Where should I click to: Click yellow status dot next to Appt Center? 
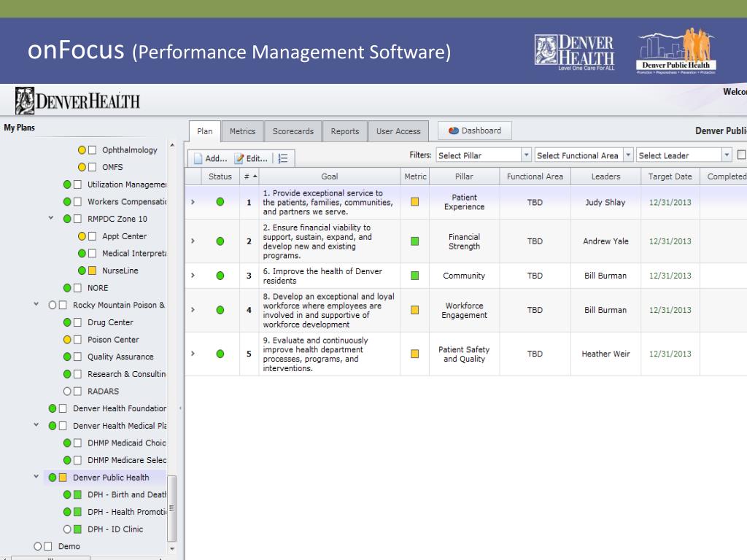coord(82,236)
